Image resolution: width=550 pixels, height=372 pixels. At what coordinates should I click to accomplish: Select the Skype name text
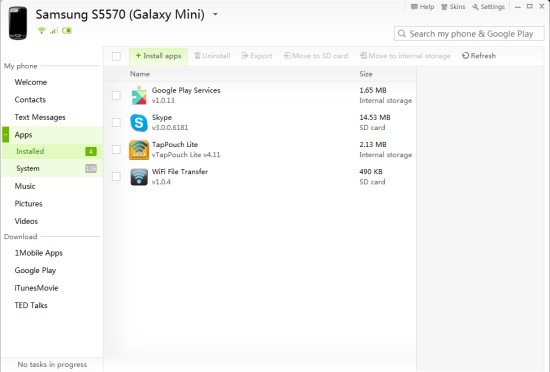(x=162, y=117)
